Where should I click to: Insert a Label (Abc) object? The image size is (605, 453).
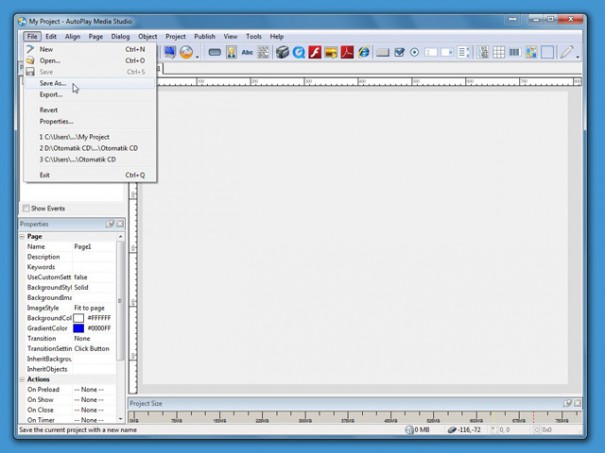tap(247, 52)
